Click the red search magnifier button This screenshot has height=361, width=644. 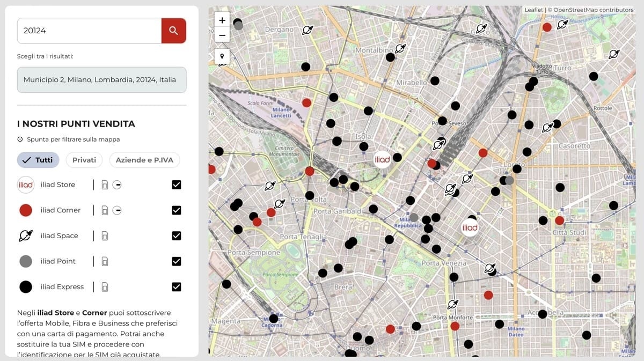pyautogui.click(x=173, y=31)
